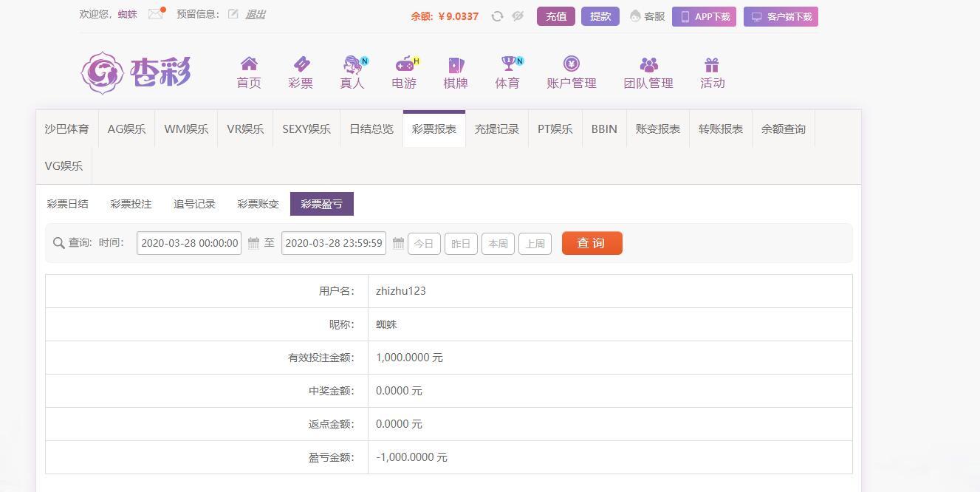The width and height of the screenshot is (980, 492).
Task: Switch to the PT娱乐 tab
Action: 555,129
